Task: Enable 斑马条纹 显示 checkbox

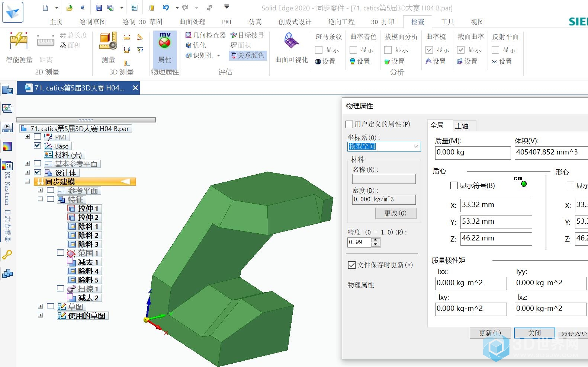Action: 319,50
